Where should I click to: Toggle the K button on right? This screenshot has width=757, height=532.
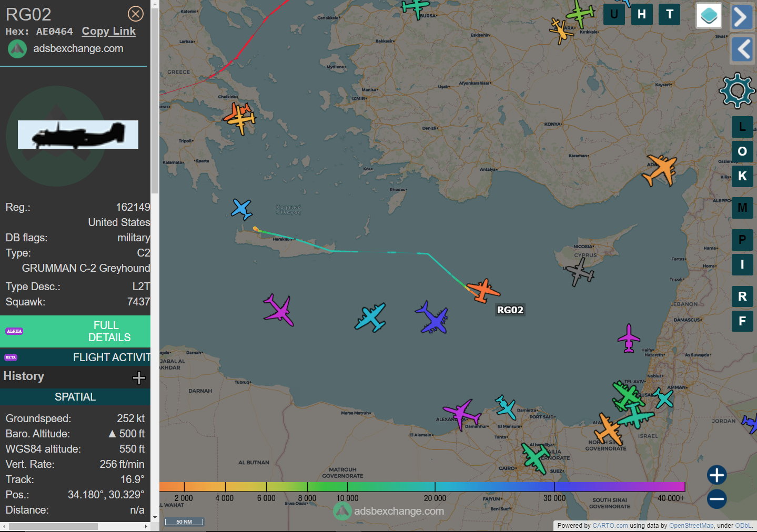(742, 177)
